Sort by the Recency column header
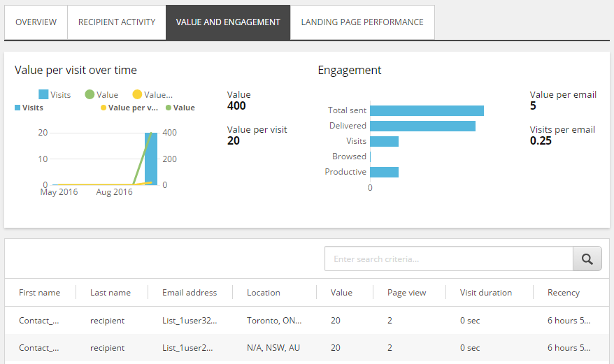Viewport: 614px width, 364px height. 564,292
